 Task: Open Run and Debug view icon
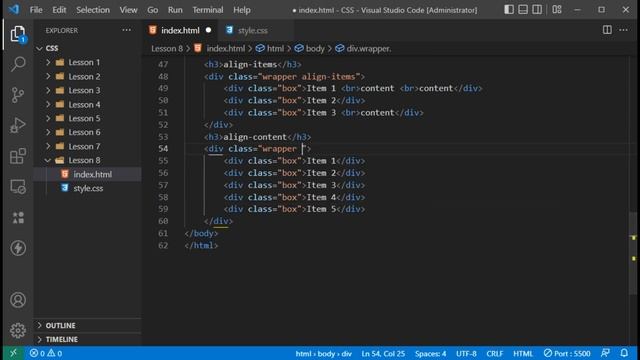[x=18, y=125]
